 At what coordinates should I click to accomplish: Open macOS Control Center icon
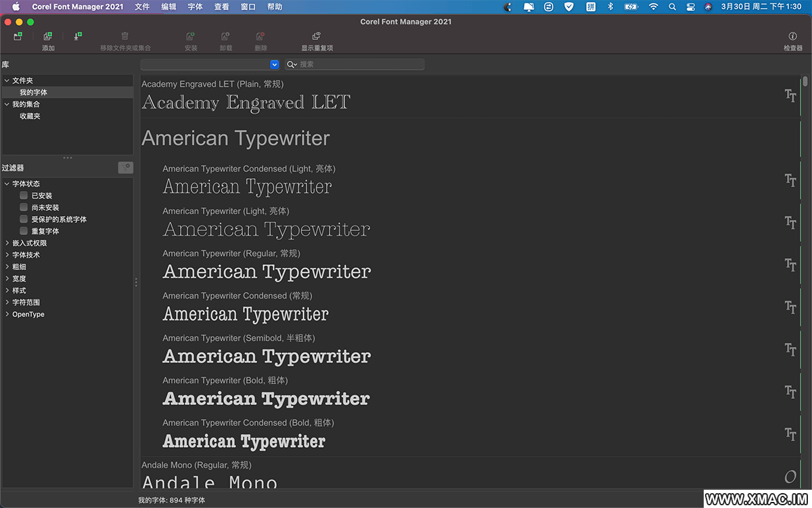[x=690, y=6]
